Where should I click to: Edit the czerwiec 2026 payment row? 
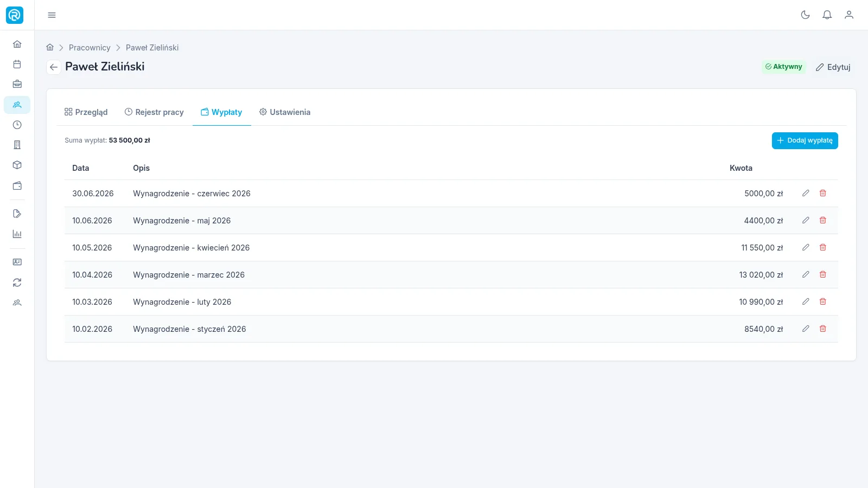click(806, 193)
